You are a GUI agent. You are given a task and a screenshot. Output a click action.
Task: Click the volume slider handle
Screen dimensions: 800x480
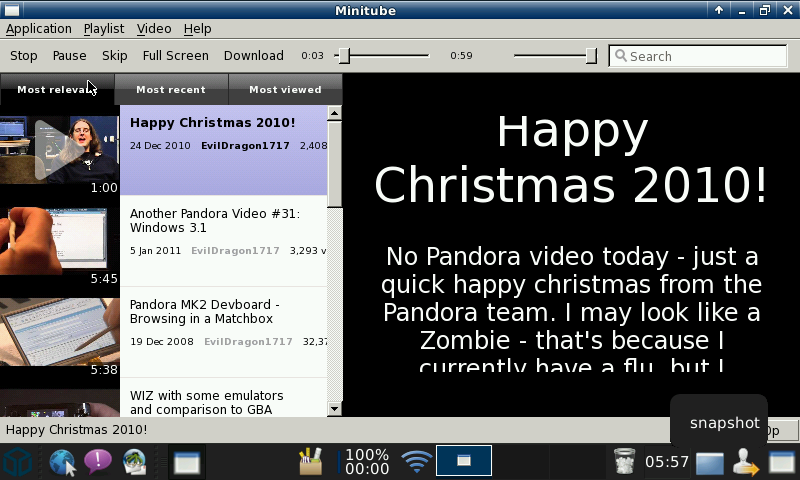[591, 56]
